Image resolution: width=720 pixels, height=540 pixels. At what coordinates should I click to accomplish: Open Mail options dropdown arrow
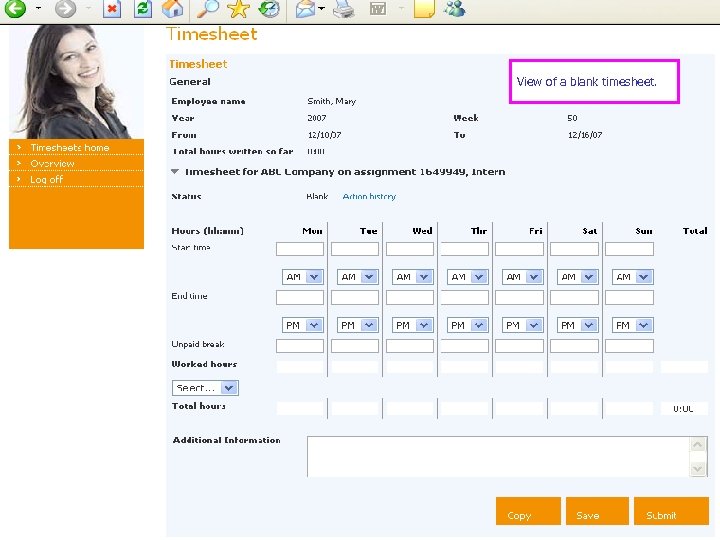[321, 8]
